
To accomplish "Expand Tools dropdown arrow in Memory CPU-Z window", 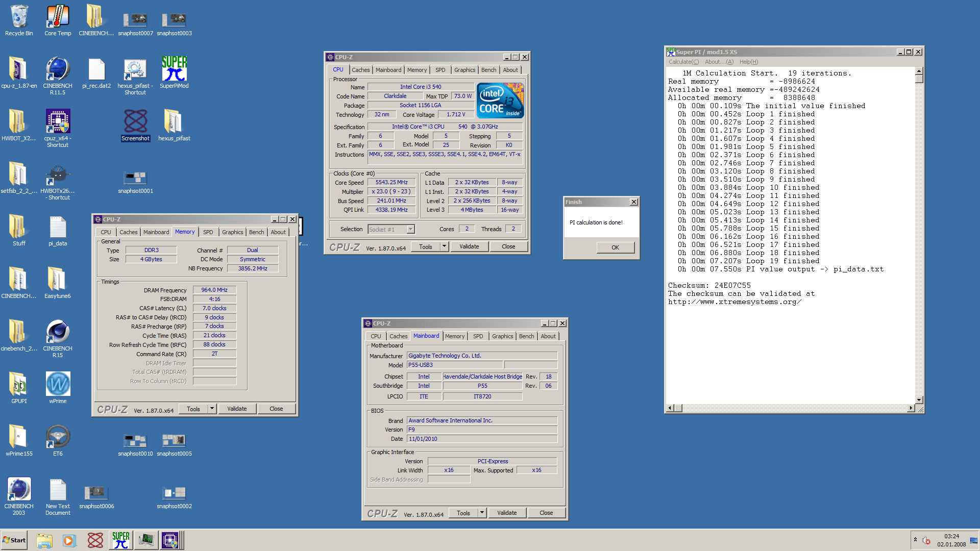I will [212, 409].
